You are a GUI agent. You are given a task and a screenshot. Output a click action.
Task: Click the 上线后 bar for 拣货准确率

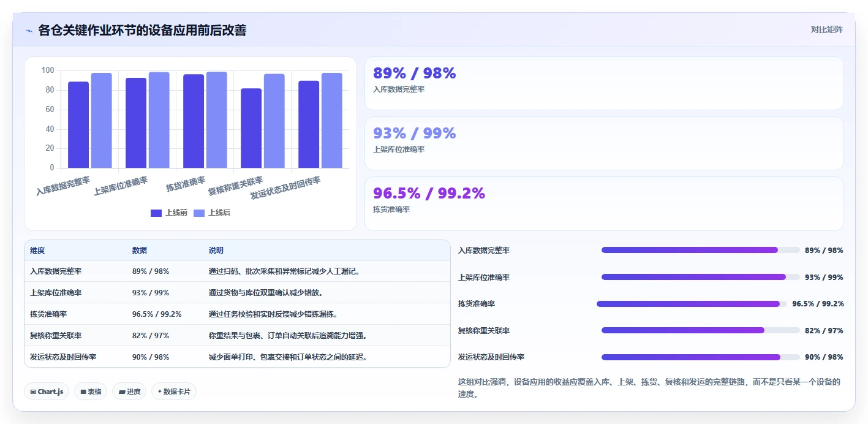(x=217, y=120)
